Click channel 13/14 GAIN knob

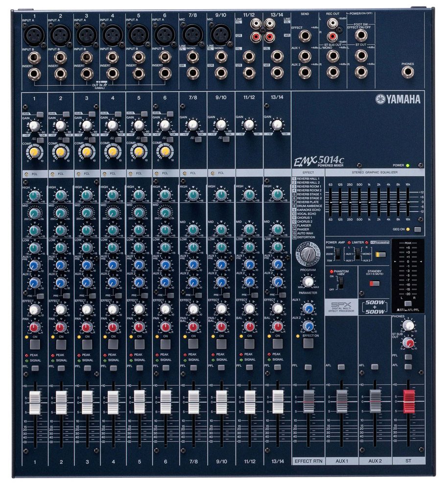277,125
